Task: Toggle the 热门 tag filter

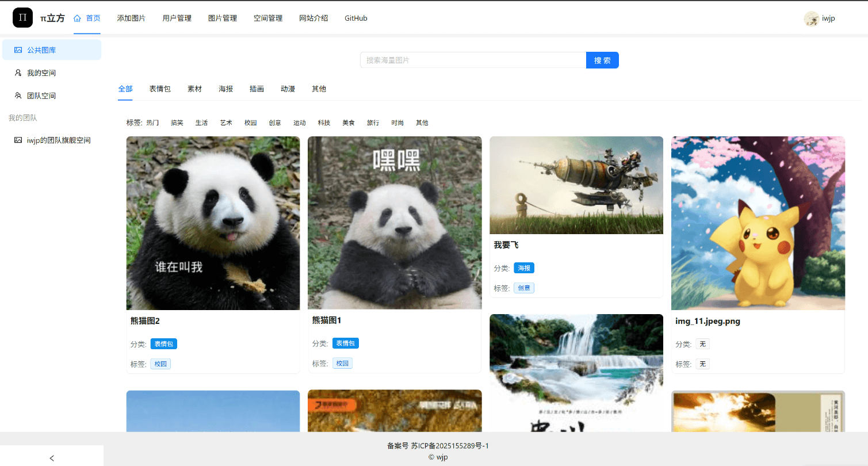Action: click(x=152, y=123)
